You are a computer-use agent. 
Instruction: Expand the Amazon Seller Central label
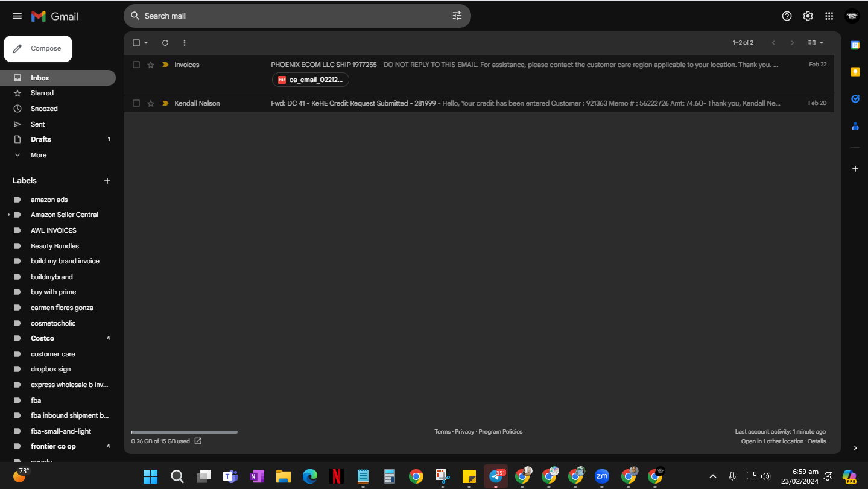[x=9, y=215]
